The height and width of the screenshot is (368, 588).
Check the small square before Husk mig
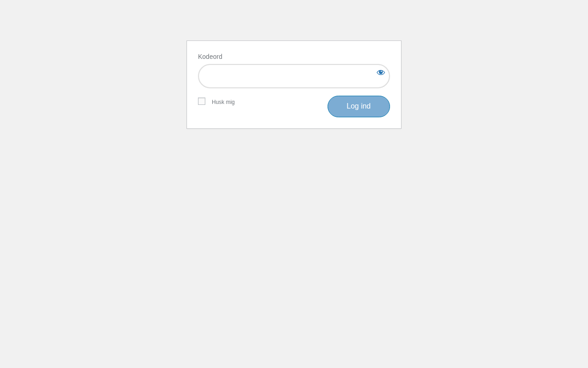pyautogui.click(x=202, y=101)
